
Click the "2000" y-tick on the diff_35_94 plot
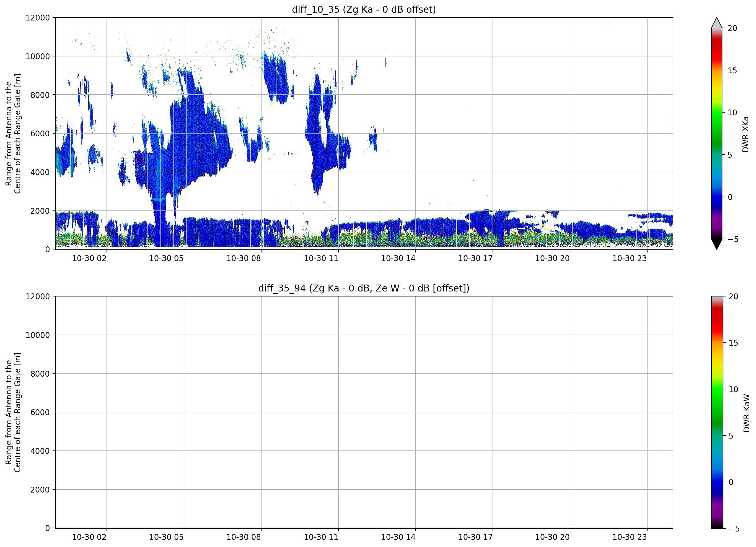(40, 490)
